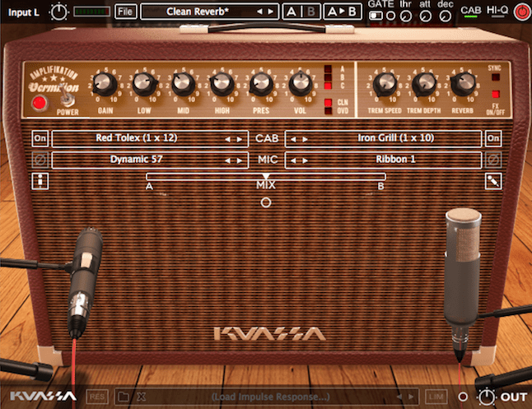Clear the loaded impulse response with X

point(140,397)
